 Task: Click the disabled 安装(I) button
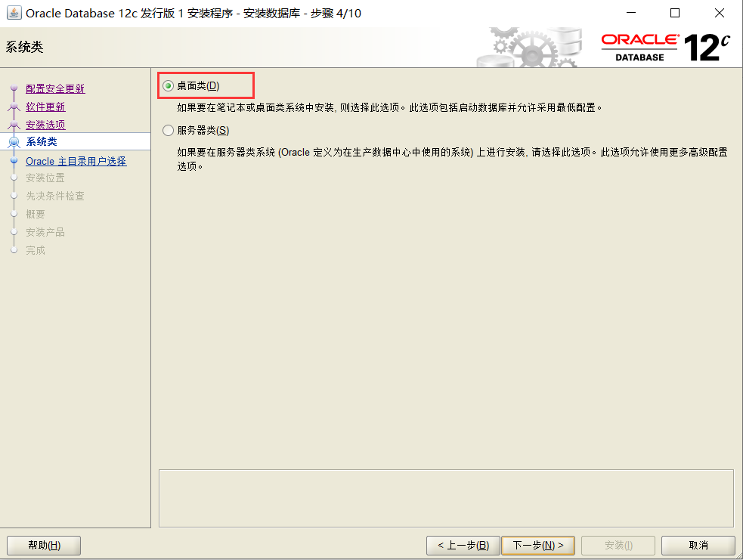tap(618, 546)
